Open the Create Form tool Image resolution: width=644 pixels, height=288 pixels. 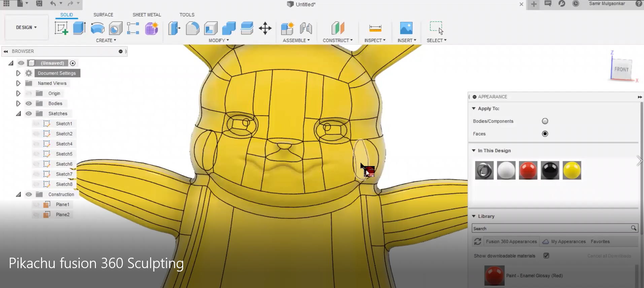(x=151, y=28)
